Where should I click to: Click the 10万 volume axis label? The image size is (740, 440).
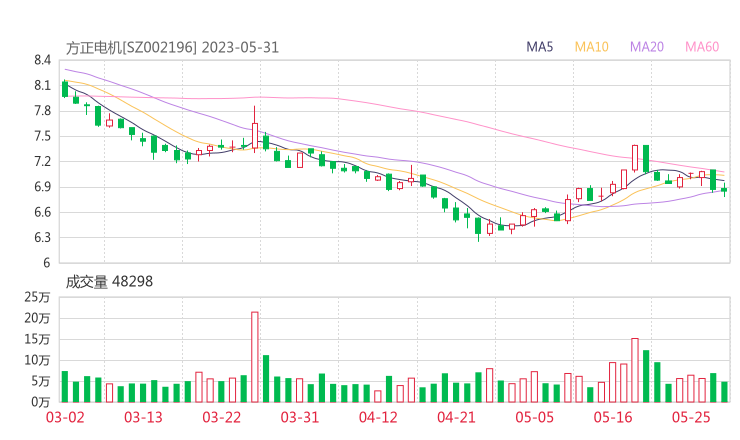click(38, 361)
